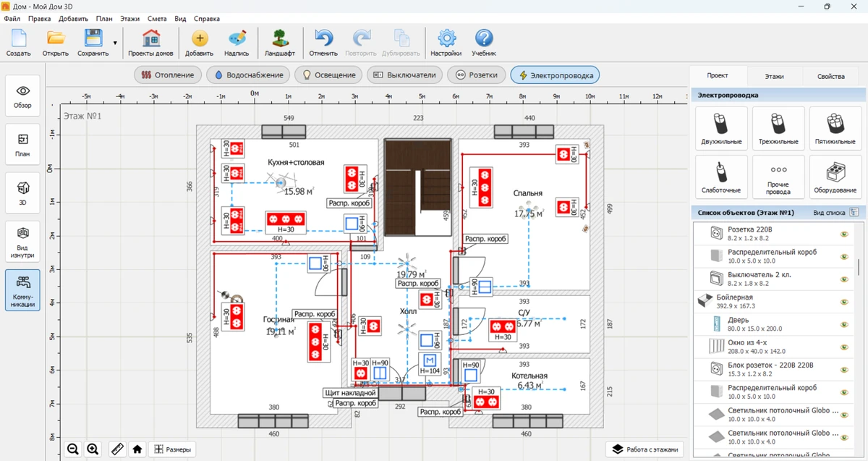
Task: Zoom in with the plus magnifier
Action: (x=93, y=449)
